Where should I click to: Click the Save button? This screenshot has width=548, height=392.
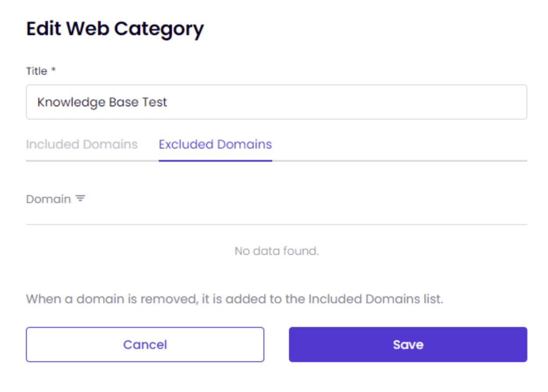[408, 345]
